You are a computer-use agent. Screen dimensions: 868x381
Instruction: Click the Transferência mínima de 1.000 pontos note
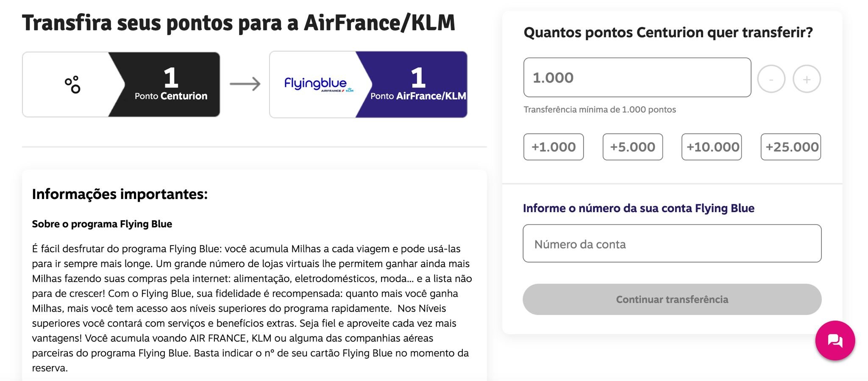click(x=600, y=110)
